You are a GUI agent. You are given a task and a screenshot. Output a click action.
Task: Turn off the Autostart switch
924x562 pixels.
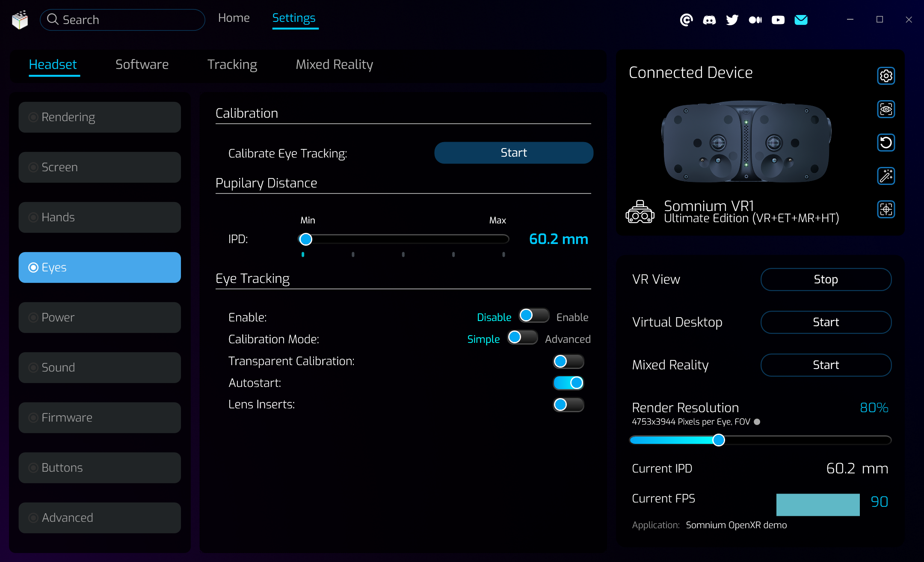pyautogui.click(x=569, y=383)
